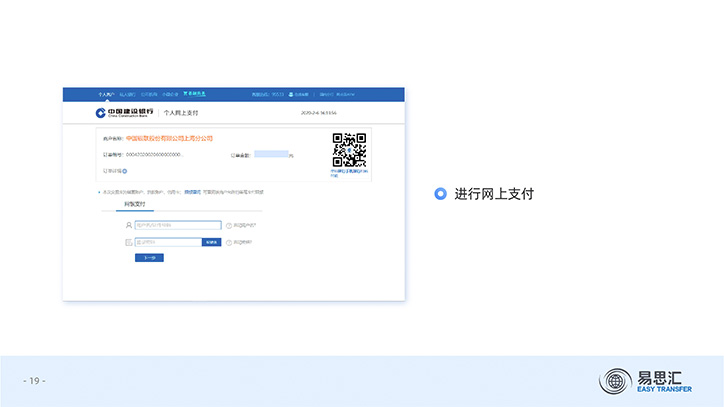Click the online customer service link in header
The height and width of the screenshot is (407, 724).
tap(301, 94)
